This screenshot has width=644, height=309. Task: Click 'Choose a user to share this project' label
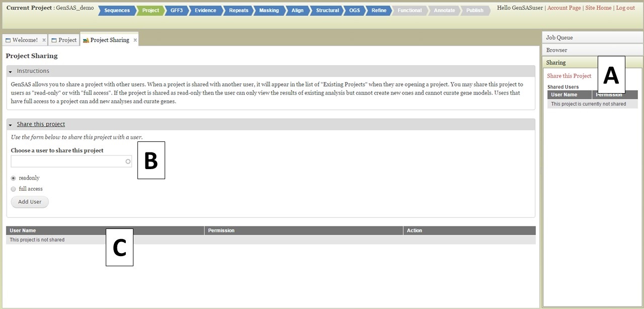click(57, 150)
